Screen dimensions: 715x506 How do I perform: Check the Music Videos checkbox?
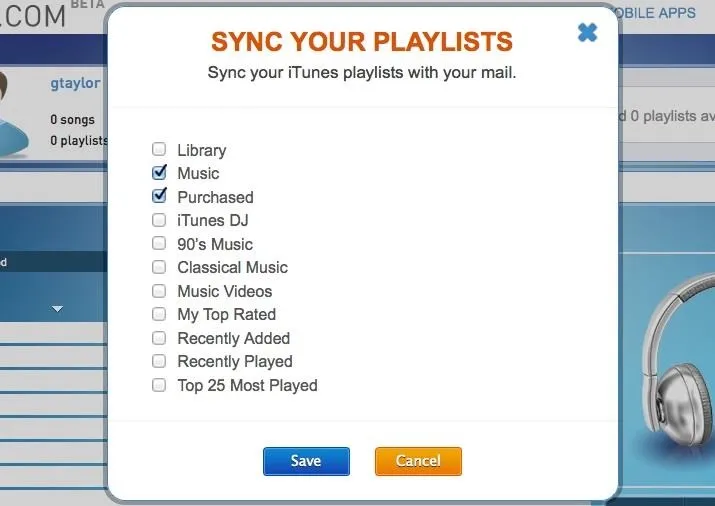159,290
